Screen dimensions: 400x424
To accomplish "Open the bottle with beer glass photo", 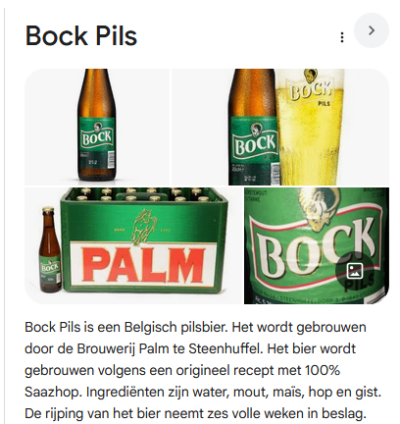I will point(280,127).
